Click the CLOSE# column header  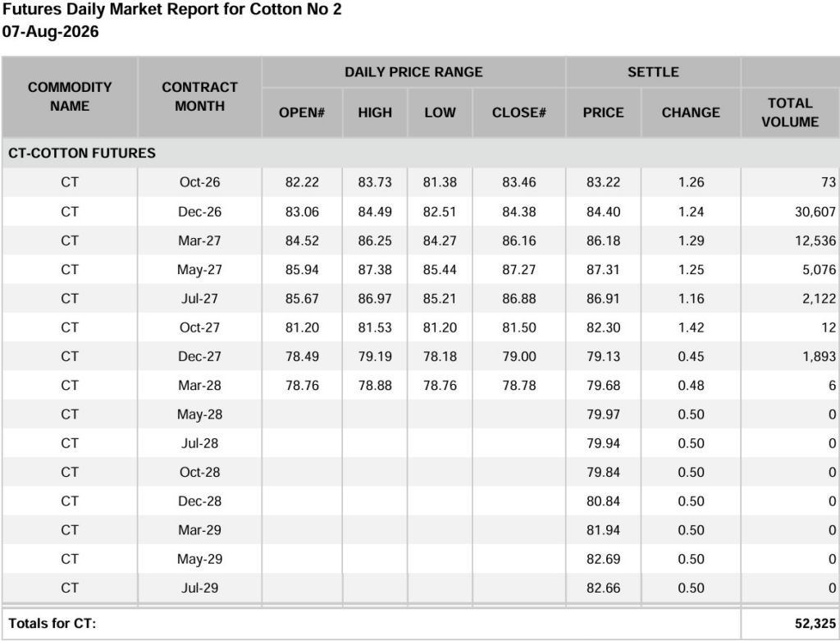[x=519, y=112]
